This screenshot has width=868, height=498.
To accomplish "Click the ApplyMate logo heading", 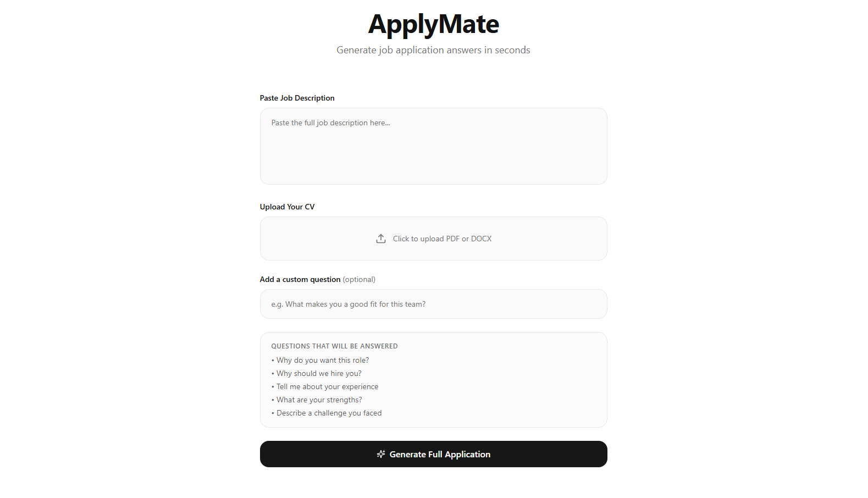I will tap(434, 24).
